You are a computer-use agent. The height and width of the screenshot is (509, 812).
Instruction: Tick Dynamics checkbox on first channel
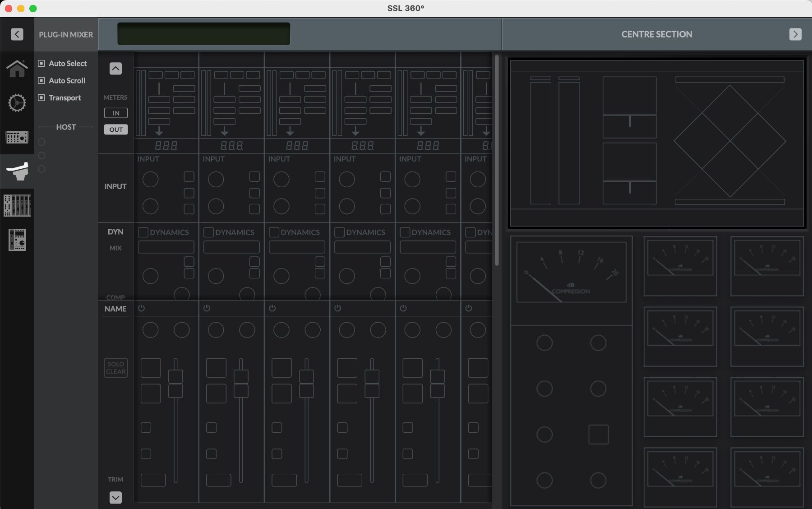pyautogui.click(x=143, y=232)
